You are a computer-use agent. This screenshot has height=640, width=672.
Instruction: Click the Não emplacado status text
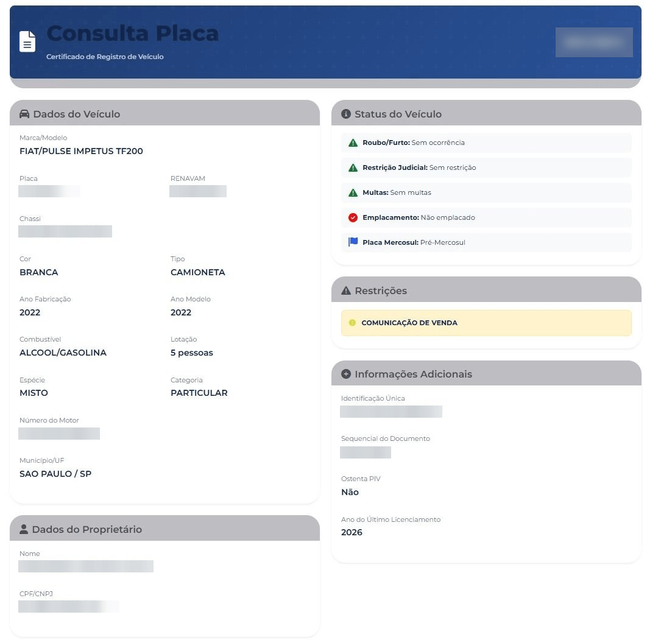point(448,217)
